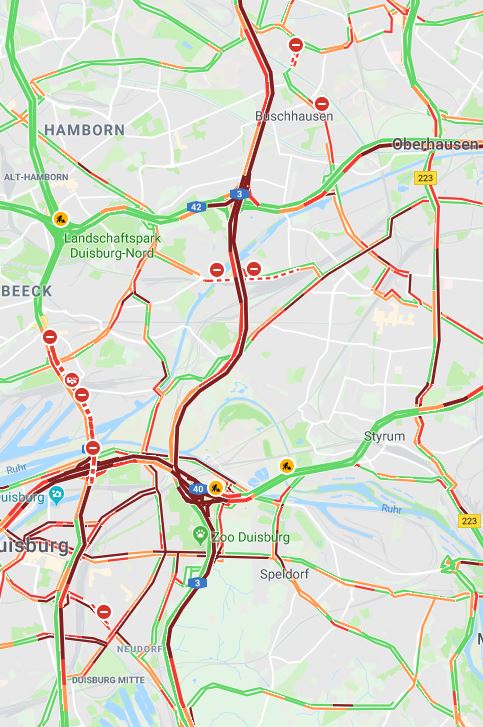Open the construction icon at the Alt-Hamborn interchange
483x727 pixels.
[60, 218]
